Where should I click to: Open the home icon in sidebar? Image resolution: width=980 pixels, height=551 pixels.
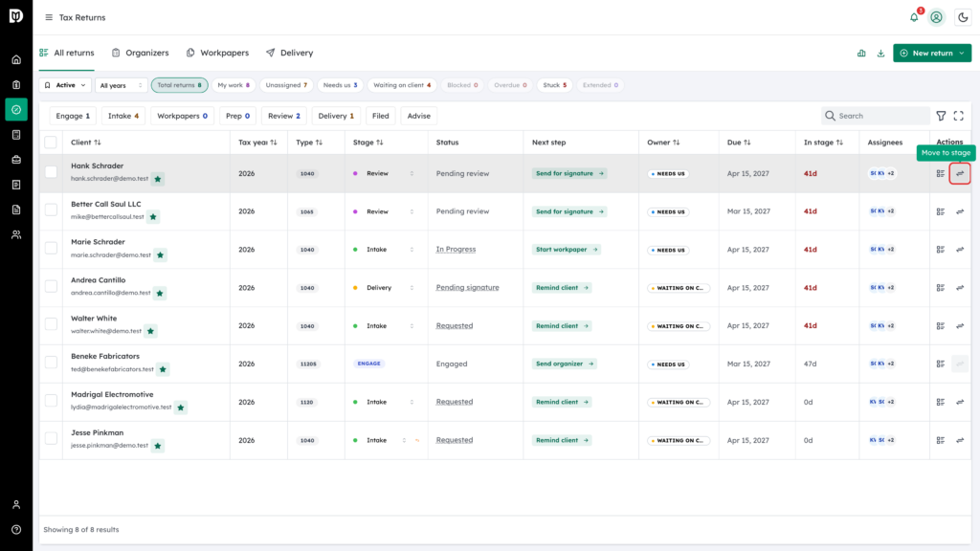16,60
